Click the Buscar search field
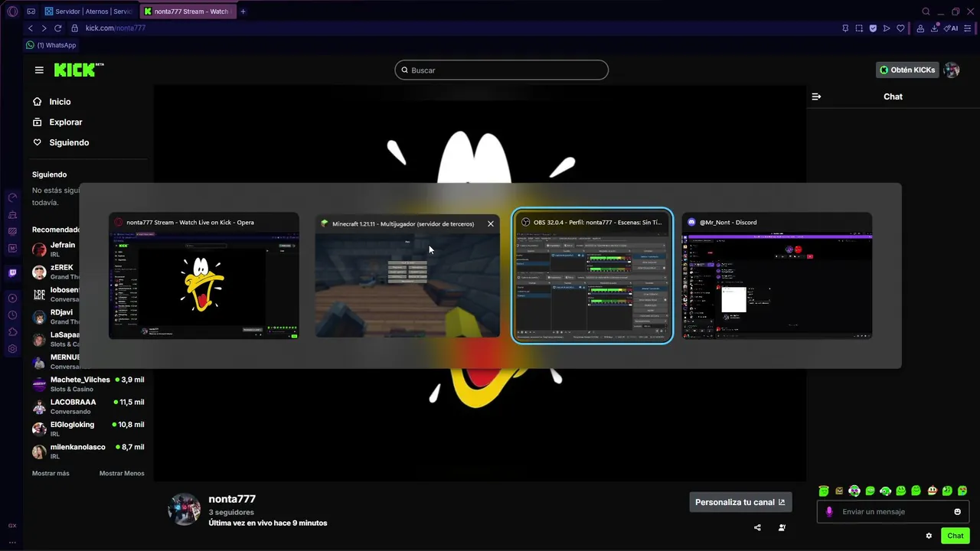 pyautogui.click(x=501, y=70)
